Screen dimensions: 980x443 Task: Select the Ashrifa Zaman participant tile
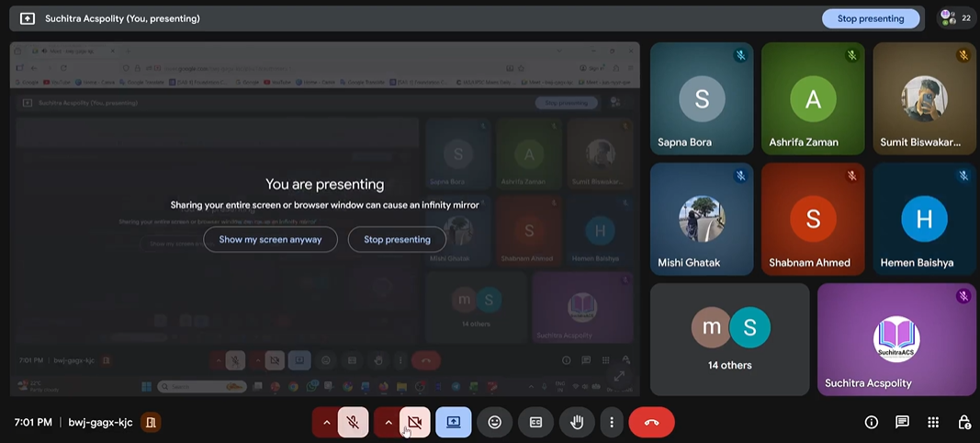click(813, 99)
